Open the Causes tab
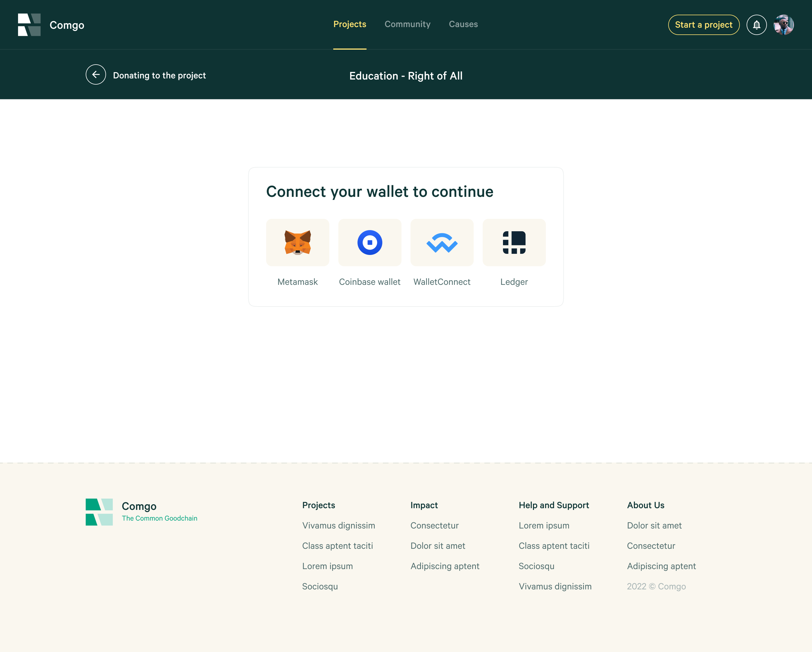Viewport: 812px width, 652px height. pos(463,24)
